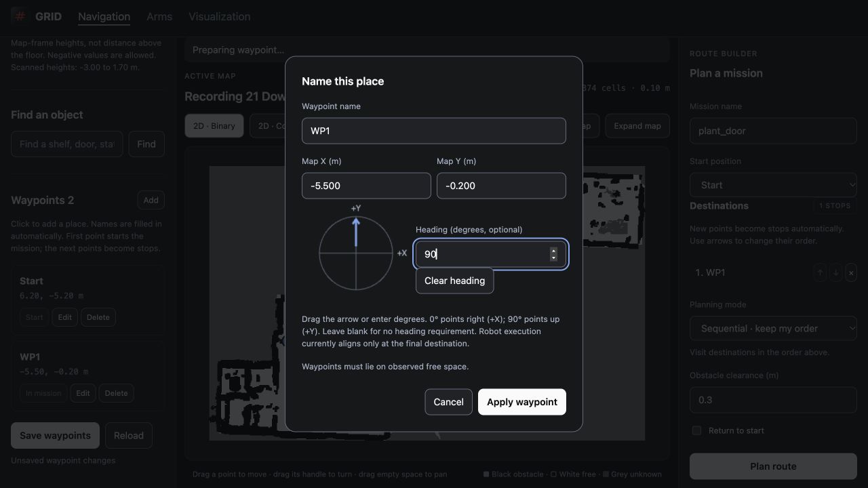Reload the waypoints list
This screenshot has width=868, height=488.
pyautogui.click(x=129, y=436)
